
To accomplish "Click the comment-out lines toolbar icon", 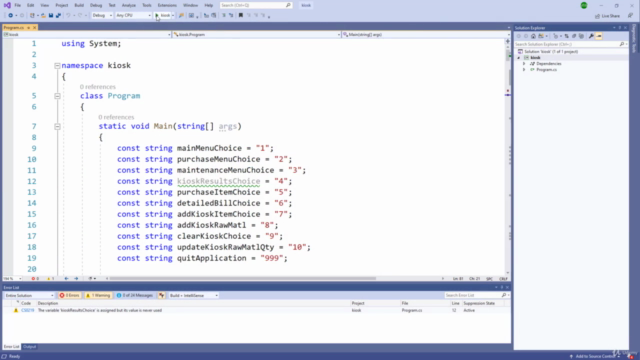I will (224, 16).
